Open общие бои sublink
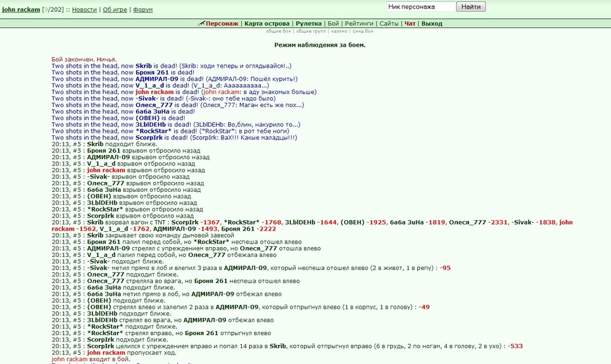 [x=278, y=31]
